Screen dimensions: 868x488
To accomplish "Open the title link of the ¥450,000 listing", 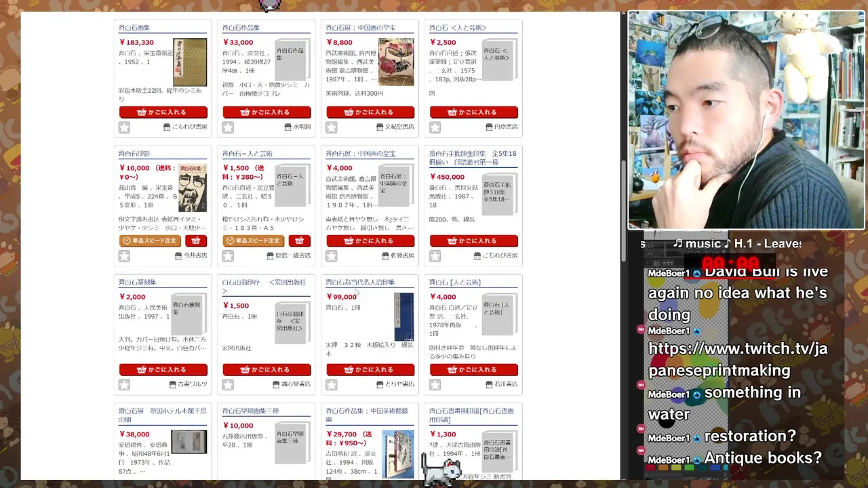I will pyautogui.click(x=473, y=157).
